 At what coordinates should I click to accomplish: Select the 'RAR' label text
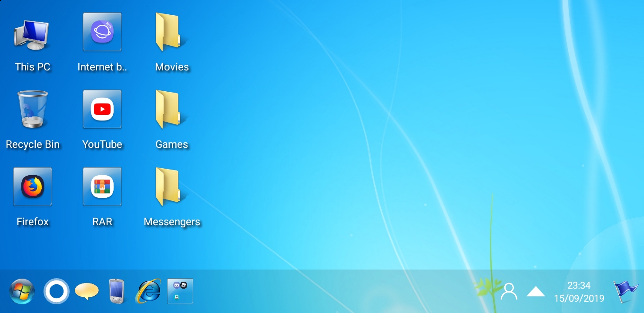(102, 222)
